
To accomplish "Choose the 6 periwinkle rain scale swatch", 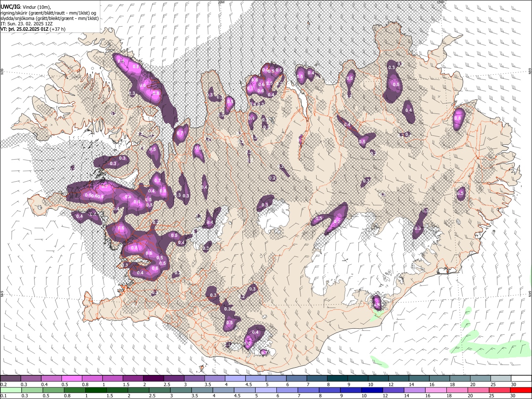I will [287, 390].
